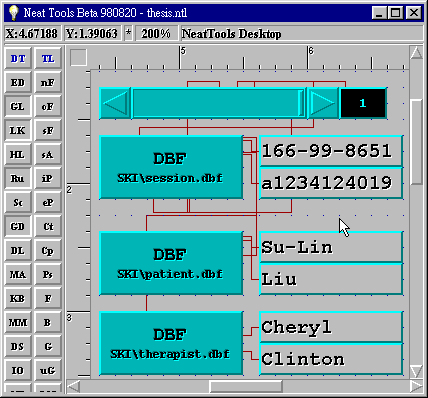428x398 pixels.
Task: Click the DL tool button
Action: 18,250
